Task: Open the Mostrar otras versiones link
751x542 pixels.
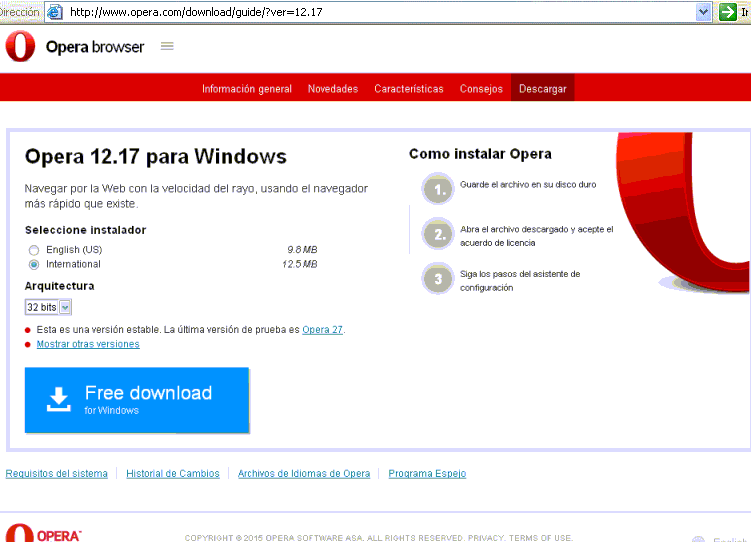Action: pos(88,344)
